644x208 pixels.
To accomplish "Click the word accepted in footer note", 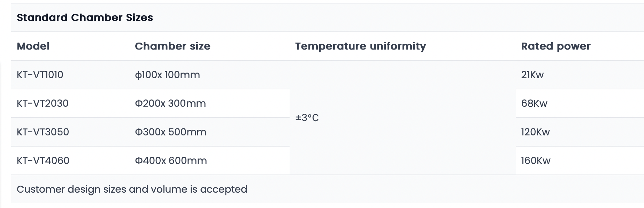I will tap(223, 190).
